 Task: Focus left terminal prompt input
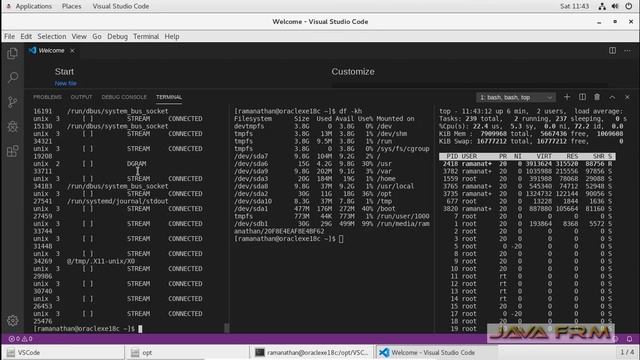coord(140,329)
